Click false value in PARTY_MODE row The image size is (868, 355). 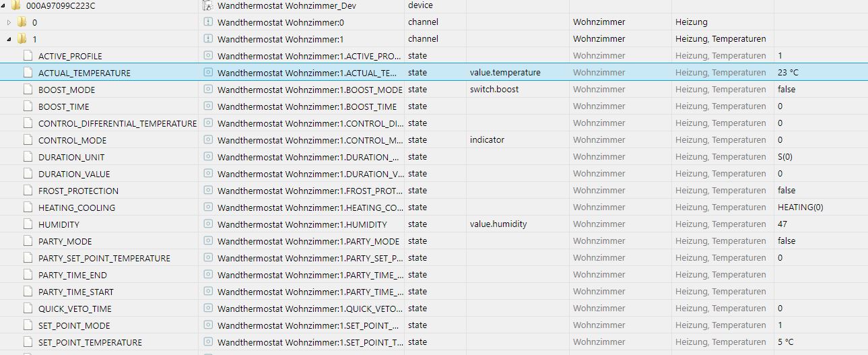point(787,240)
